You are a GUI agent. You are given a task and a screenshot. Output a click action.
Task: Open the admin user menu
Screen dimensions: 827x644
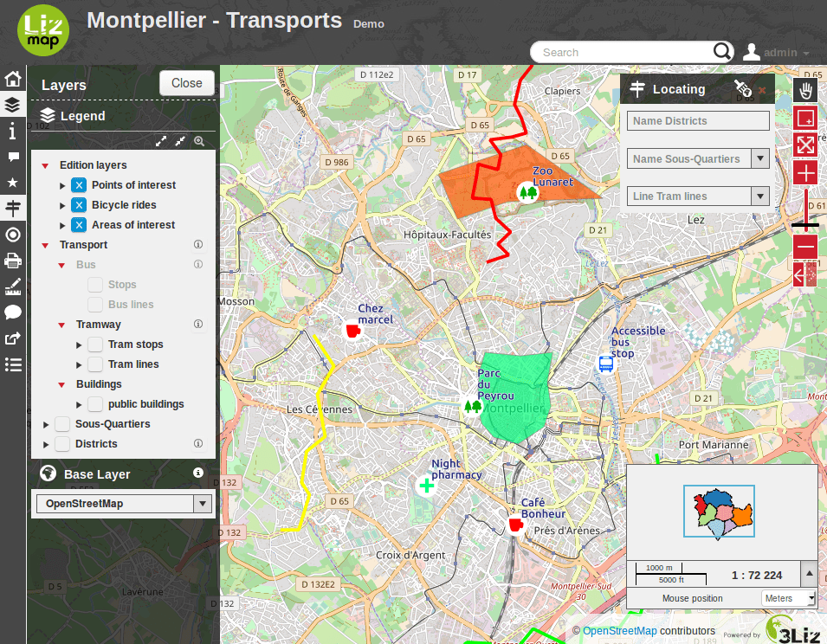point(777,52)
